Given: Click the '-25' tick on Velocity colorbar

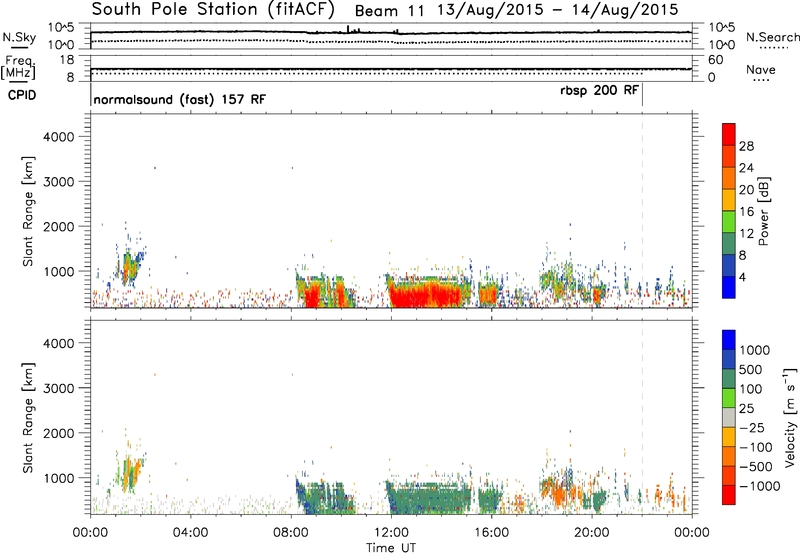Looking at the screenshot, I should point(752,427).
